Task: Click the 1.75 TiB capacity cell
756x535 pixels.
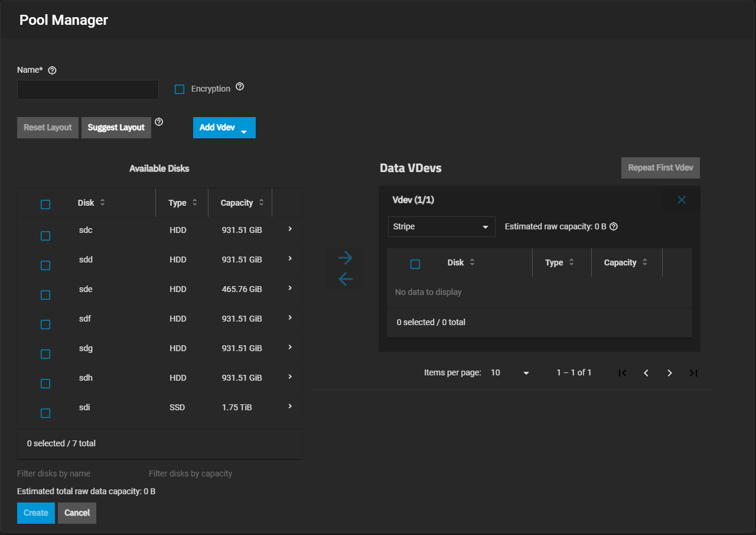Action: (237, 407)
